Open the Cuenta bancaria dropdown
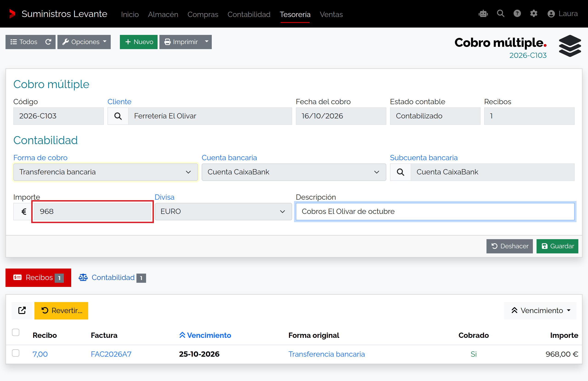This screenshot has height=381, width=588. click(294, 172)
